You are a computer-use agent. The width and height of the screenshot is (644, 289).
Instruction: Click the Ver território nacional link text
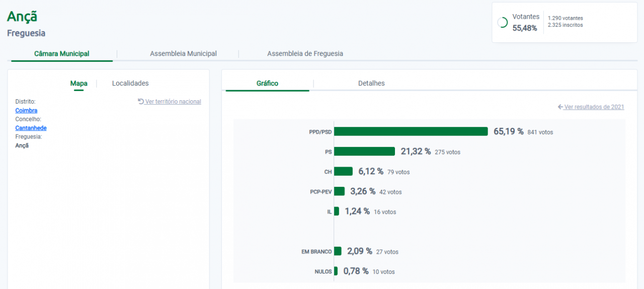[173, 102]
